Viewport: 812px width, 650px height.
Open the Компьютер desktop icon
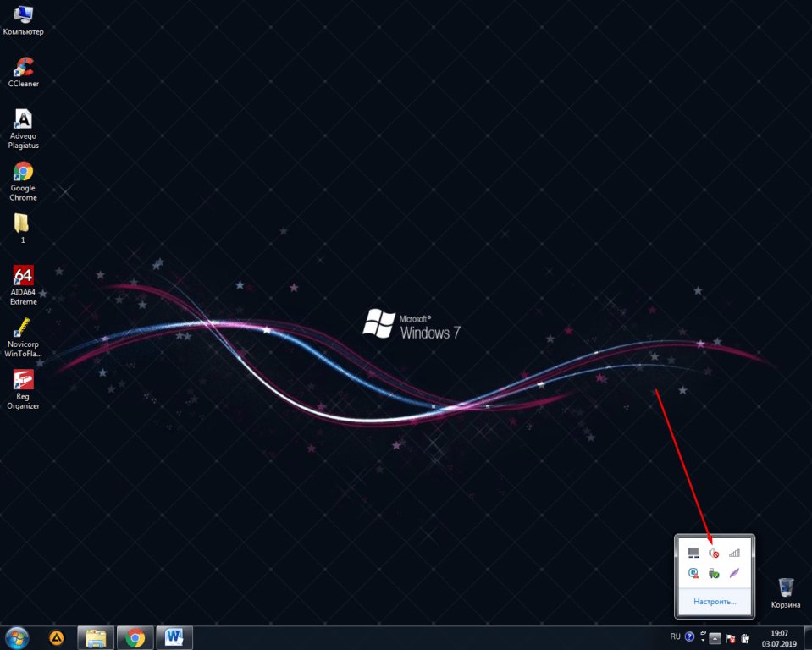click(24, 20)
